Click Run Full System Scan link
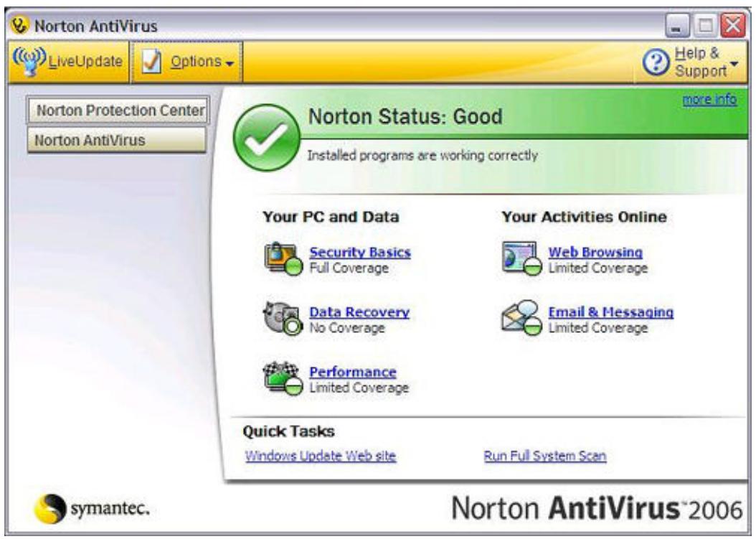The height and width of the screenshot is (539, 756). (x=545, y=456)
